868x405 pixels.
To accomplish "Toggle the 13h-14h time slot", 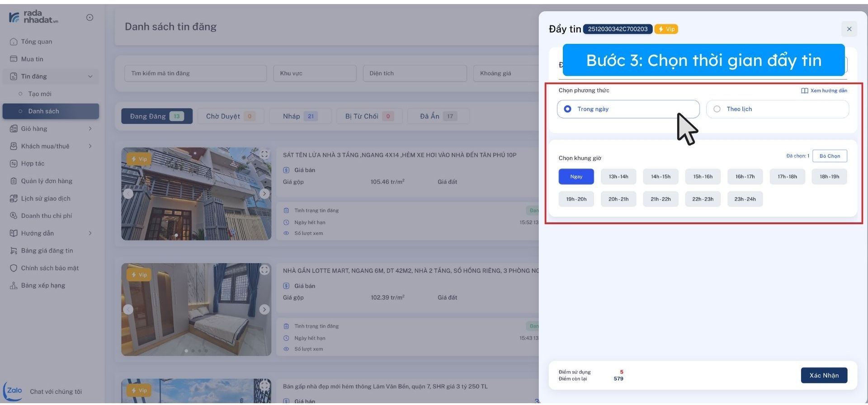I will coord(618,177).
